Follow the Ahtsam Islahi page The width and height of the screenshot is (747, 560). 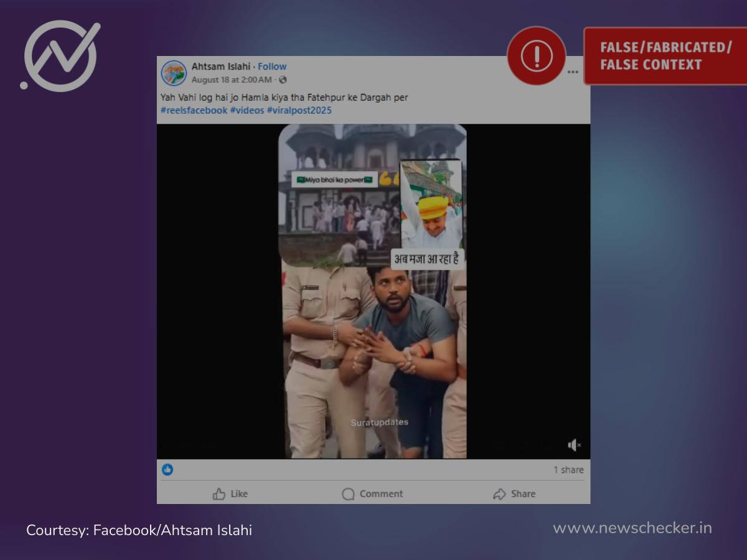[272, 67]
